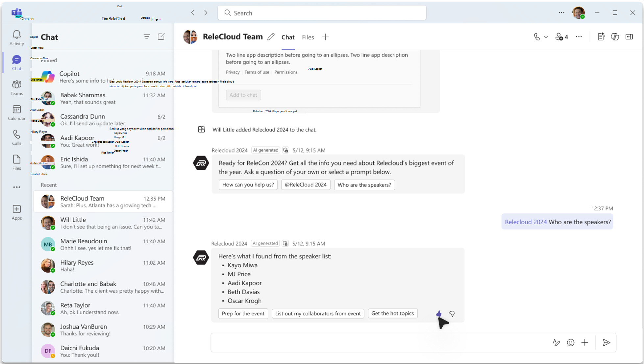Click the thumbs down reaction icon

tap(452, 314)
